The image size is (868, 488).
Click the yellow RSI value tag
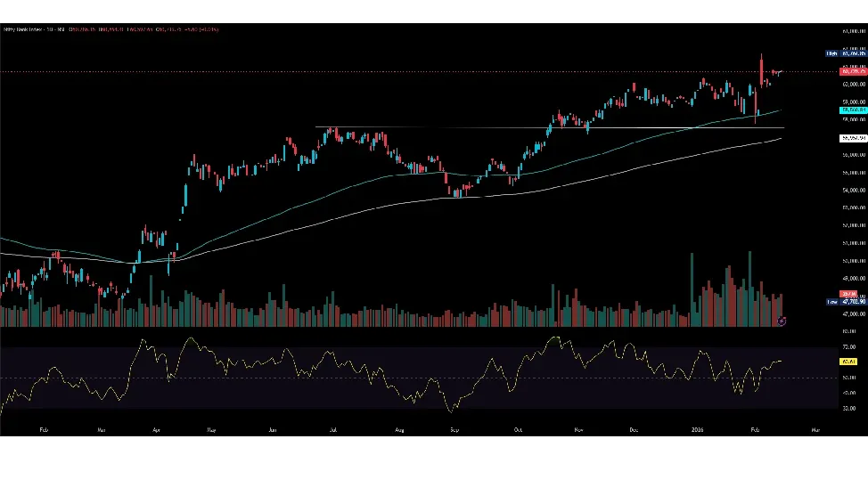coord(849,362)
